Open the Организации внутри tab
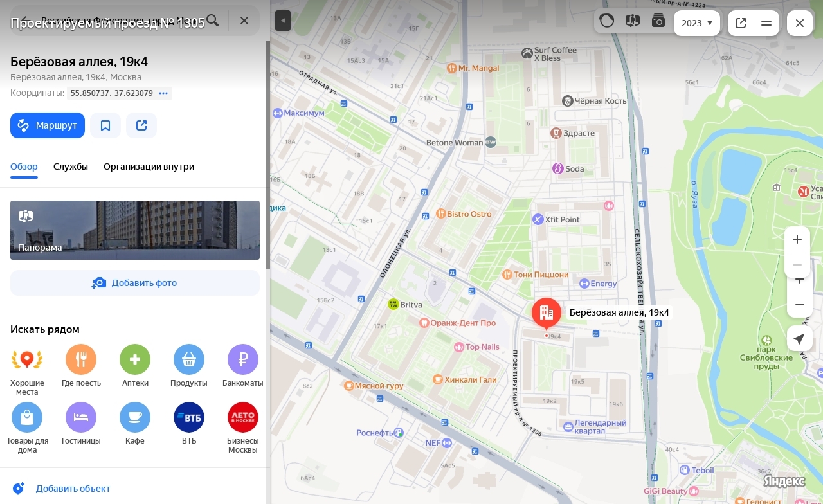This screenshot has width=823, height=504. [149, 166]
